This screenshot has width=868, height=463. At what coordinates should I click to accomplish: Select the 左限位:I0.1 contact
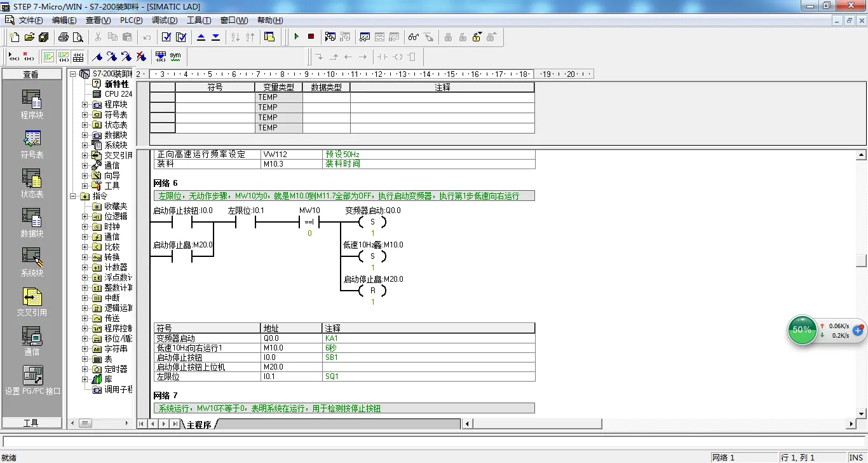pyautogui.click(x=246, y=221)
